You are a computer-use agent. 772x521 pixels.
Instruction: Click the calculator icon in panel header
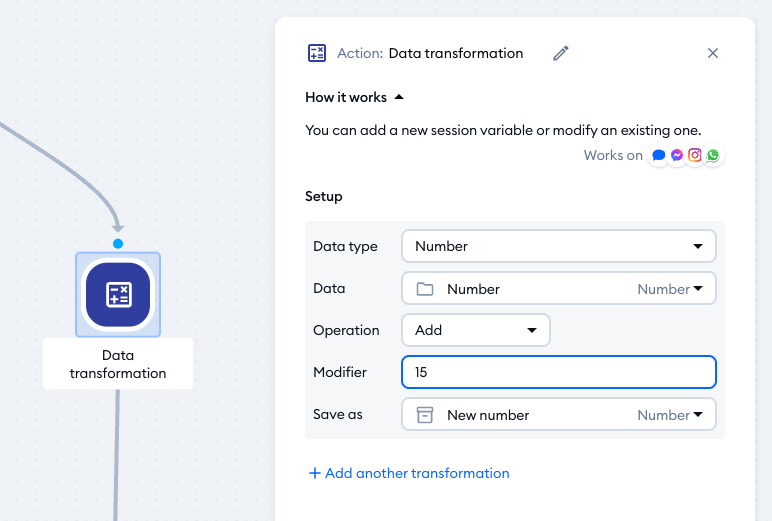(x=317, y=54)
